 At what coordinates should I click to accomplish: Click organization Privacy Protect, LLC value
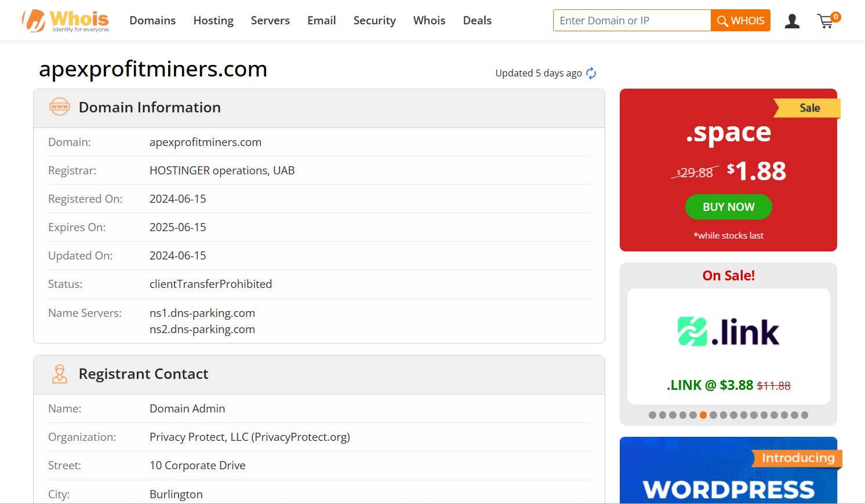[x=250, y=437]
